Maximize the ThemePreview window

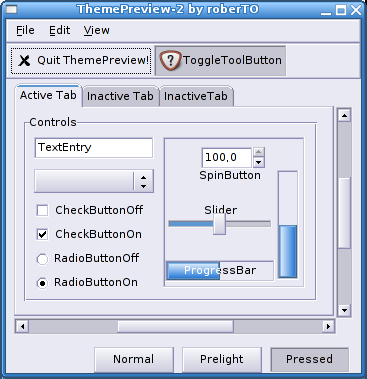(341, 10)
